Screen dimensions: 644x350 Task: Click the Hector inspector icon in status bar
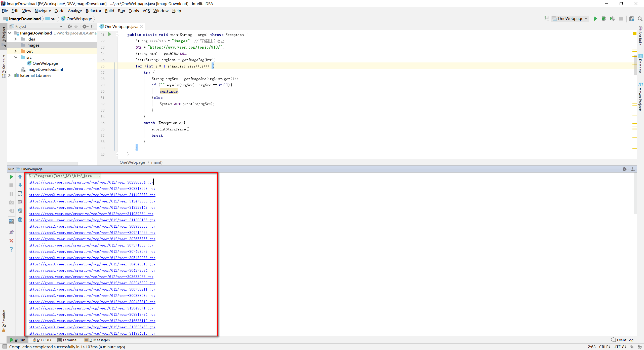640,347
